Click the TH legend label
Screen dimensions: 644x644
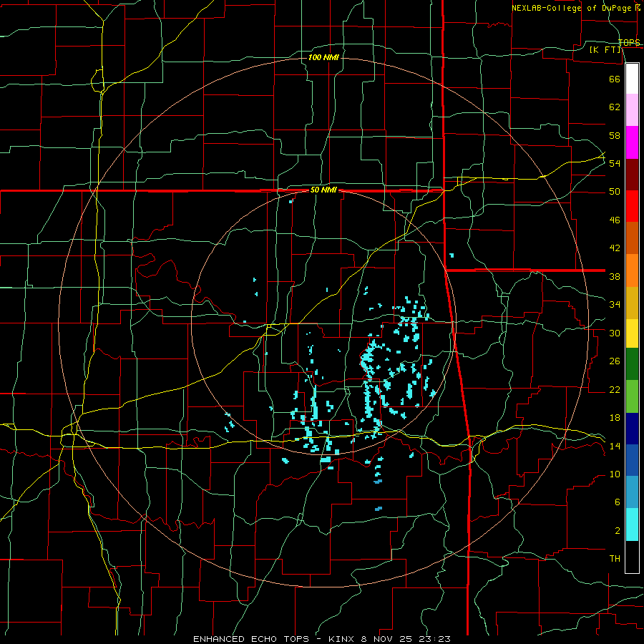(x=615, y=559)
